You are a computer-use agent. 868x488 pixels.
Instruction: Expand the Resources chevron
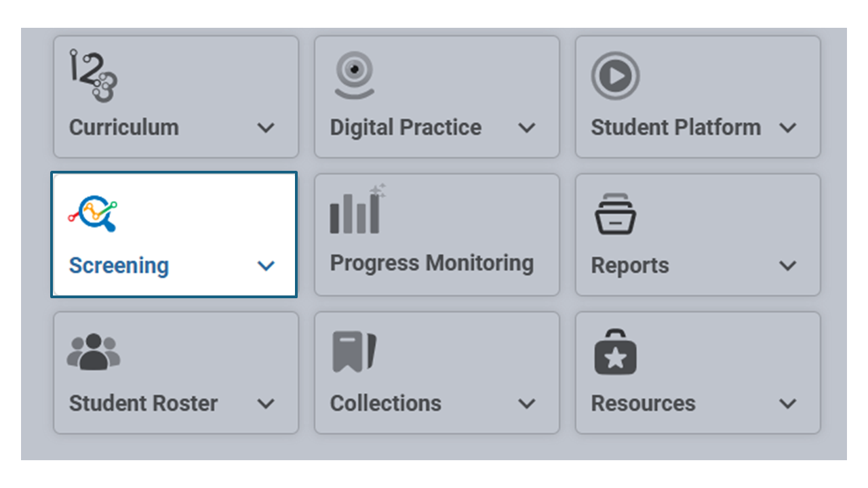(788, 404)
